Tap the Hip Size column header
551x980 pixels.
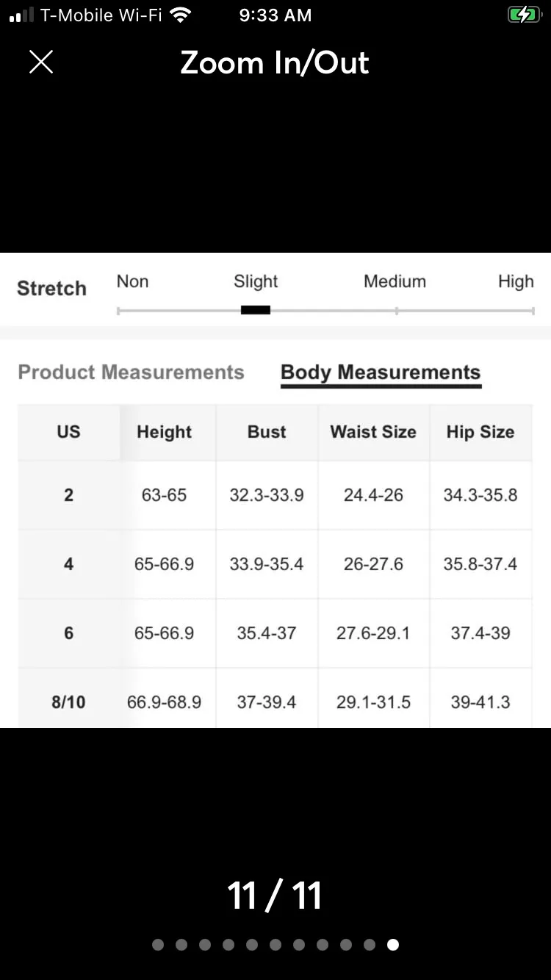(x=480, y=432)
